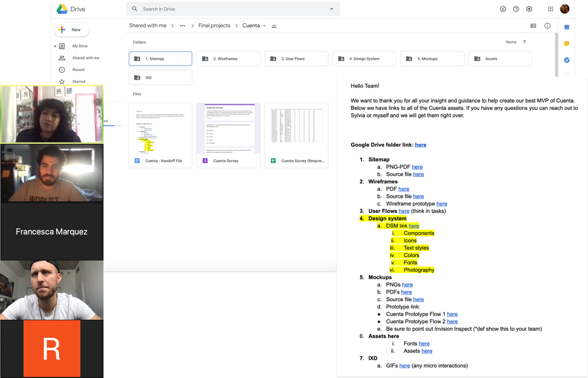
Task: Open the Mockups PNGs here link
Action: coord(407,284)
